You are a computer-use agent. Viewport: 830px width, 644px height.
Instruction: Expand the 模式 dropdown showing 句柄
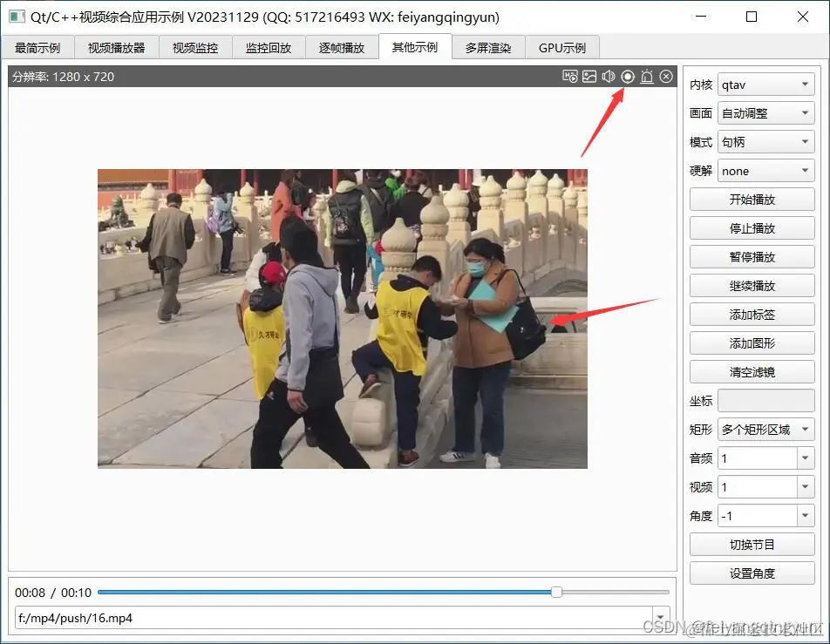click(766, 142)
